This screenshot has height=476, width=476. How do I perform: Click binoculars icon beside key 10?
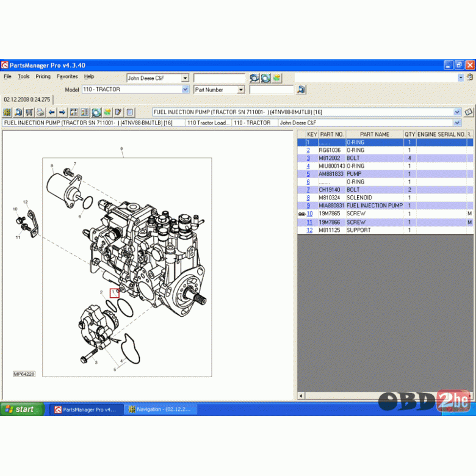(x=301, y=214)
